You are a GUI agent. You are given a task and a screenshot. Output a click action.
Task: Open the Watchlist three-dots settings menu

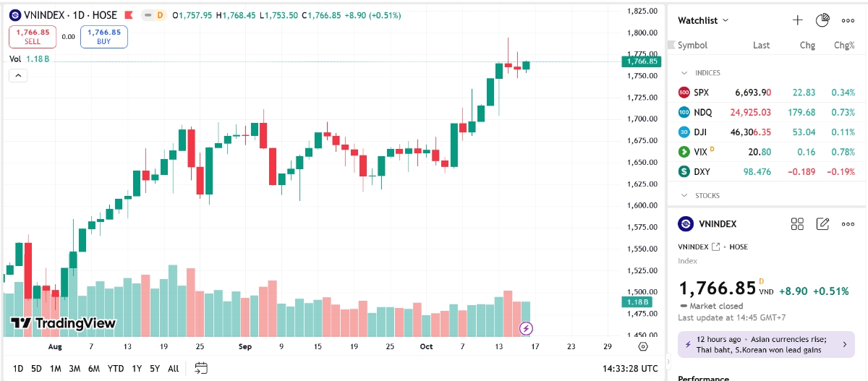click(x=848, y=20)
